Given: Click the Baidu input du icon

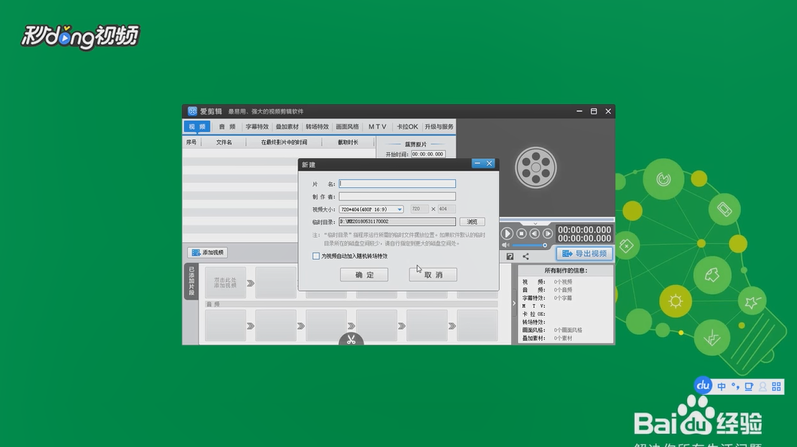Looking at the screenshot, I should point(703,385).
